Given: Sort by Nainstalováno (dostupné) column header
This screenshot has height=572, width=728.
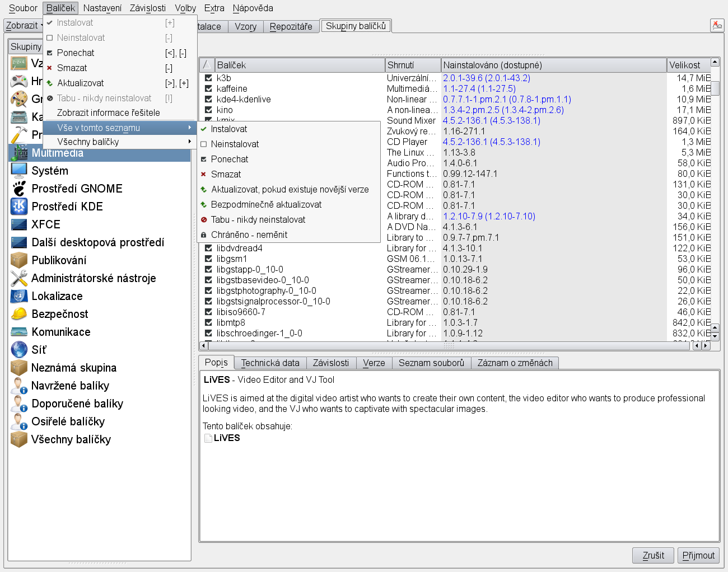Looking at the screenshot, I should tap(554, 65).
